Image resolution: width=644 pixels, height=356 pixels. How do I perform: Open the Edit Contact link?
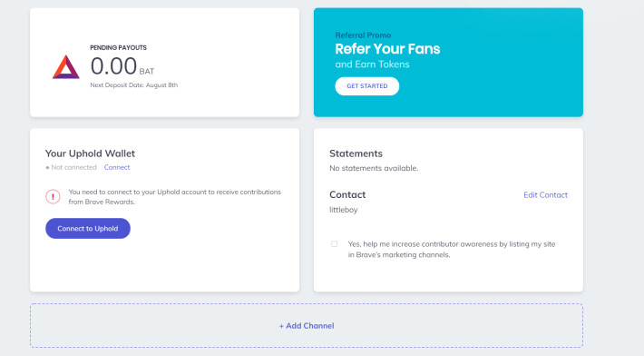(x=545, y=195)
